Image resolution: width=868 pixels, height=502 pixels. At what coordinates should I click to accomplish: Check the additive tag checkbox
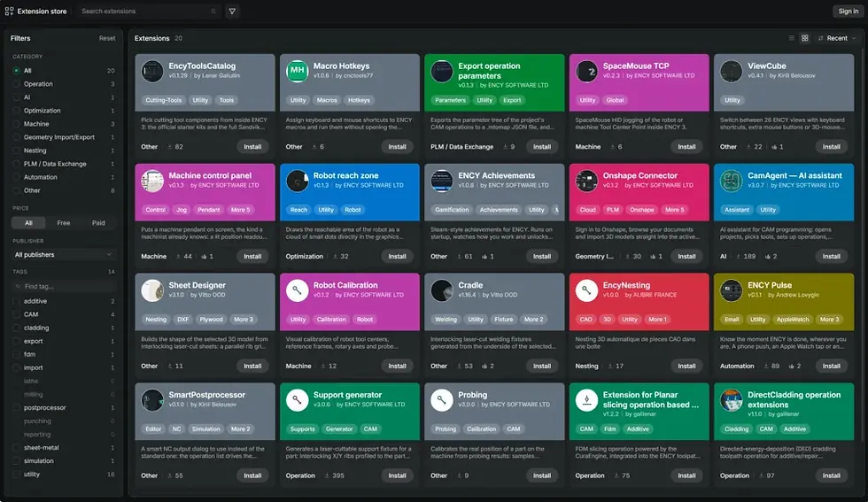pyautogui.click(x=17, y=301)
